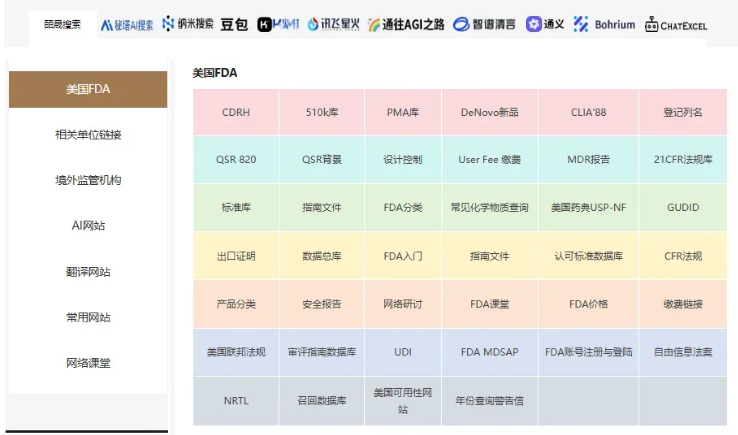The image size is (738, 435).
Task: Open the CDRH link
Action: 236,113
